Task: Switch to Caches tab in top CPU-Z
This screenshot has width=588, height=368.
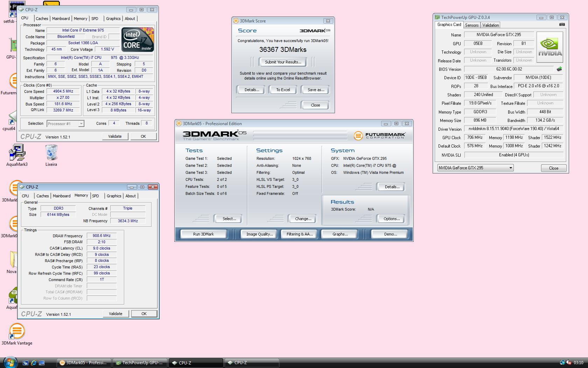Action: (x=42, y=19)
